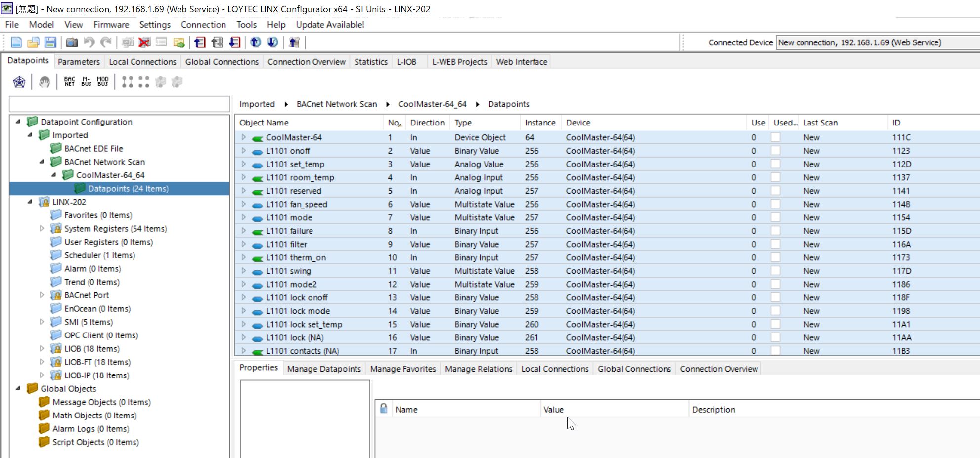Click the search field above the datapoint tree
The height and width of the screenshot is (458, 980).
tap(119, 104)
